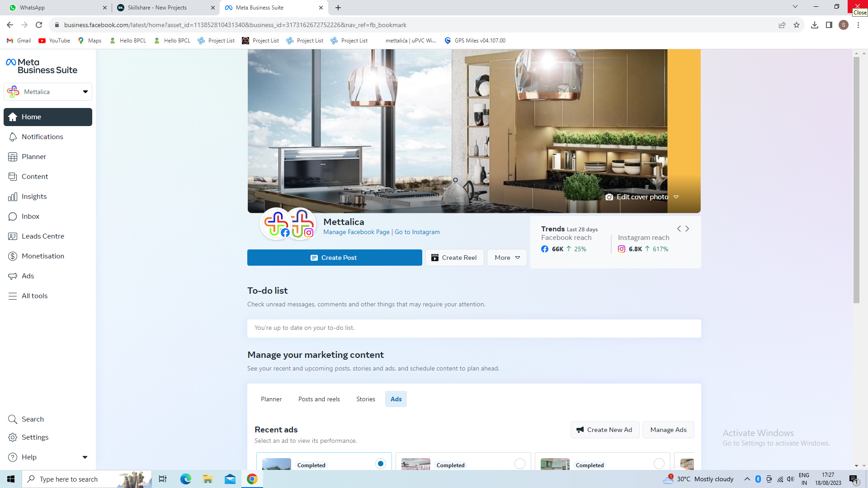Click the Meta Business Suite logo
The height and width of the screenshot is (488, 868).
coord(42,66)
